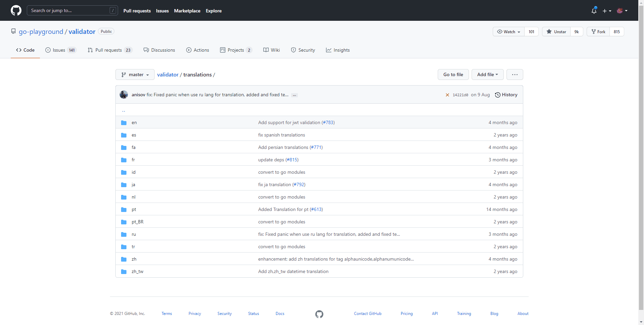Open the footer Terms link
The image size is (644, 325).
point(167,314)
